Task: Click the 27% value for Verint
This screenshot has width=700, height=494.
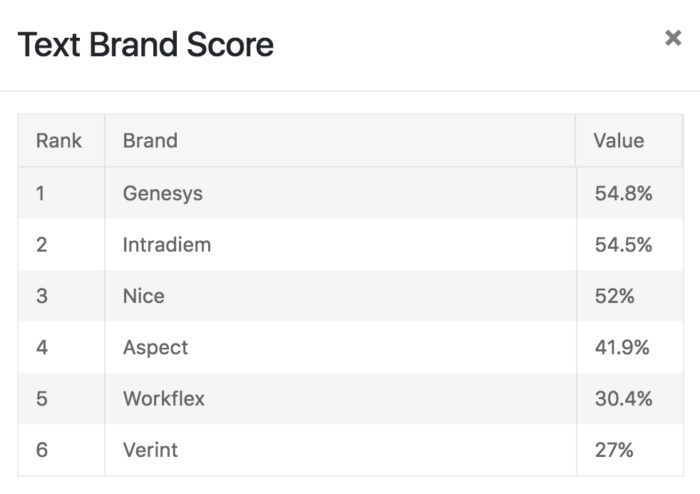Action: coord(614,450)
